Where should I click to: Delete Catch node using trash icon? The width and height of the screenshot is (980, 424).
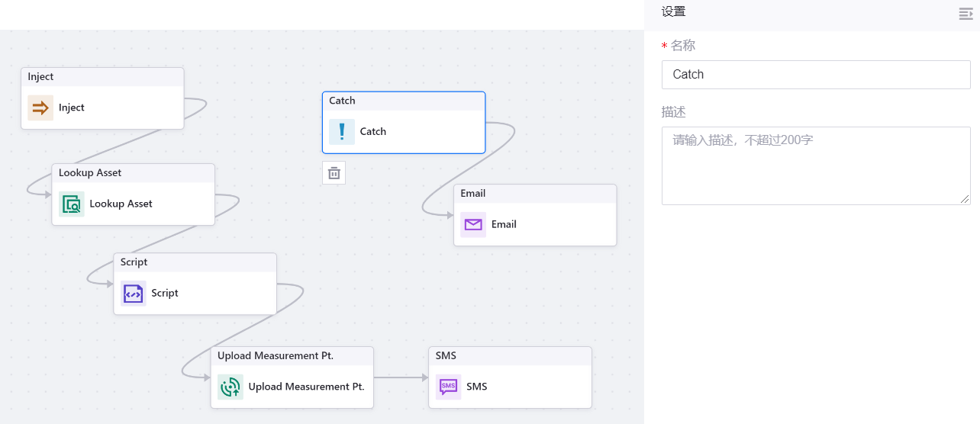coord(334,173)
